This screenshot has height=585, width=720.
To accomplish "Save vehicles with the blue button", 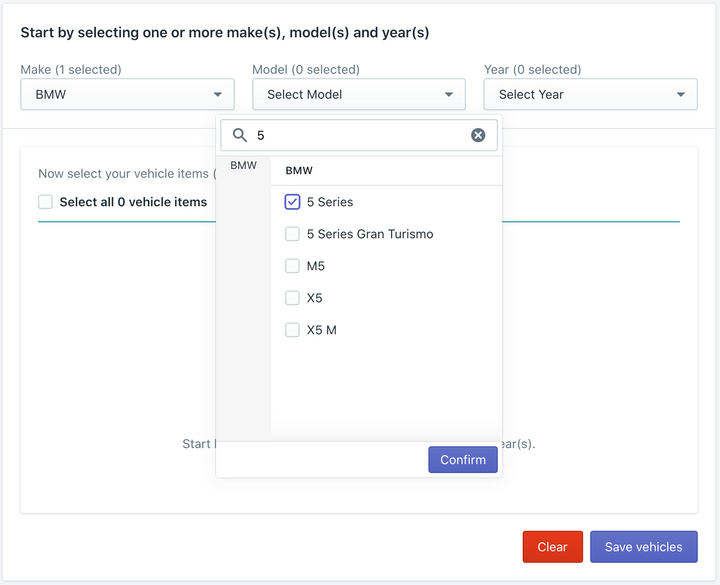I will pos(644,547).
